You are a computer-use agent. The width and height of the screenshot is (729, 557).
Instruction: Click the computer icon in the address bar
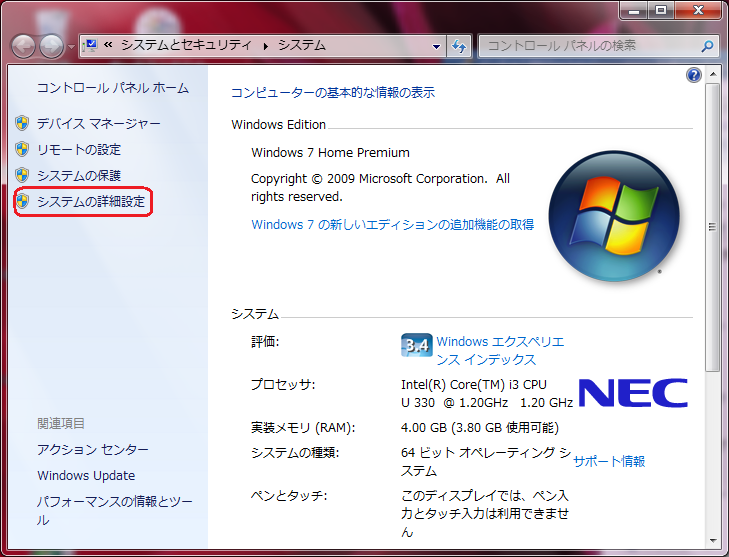90,46
